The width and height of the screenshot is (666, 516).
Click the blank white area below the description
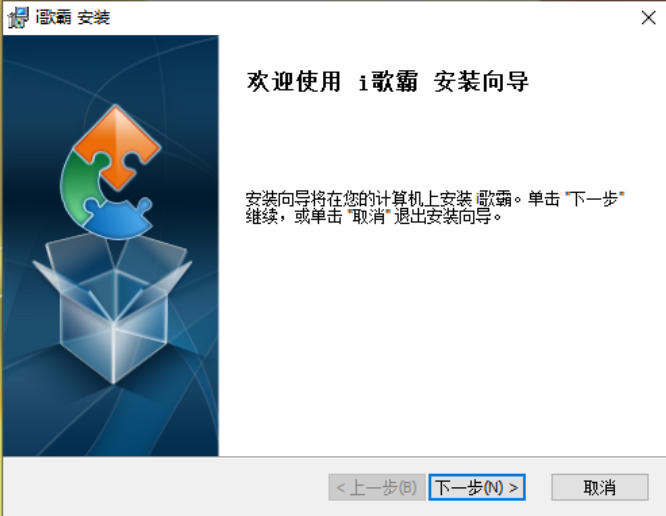(x=442, y=340)
